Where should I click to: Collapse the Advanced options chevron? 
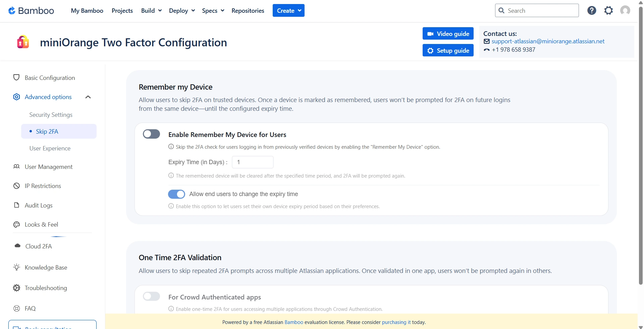coord(88,97)
